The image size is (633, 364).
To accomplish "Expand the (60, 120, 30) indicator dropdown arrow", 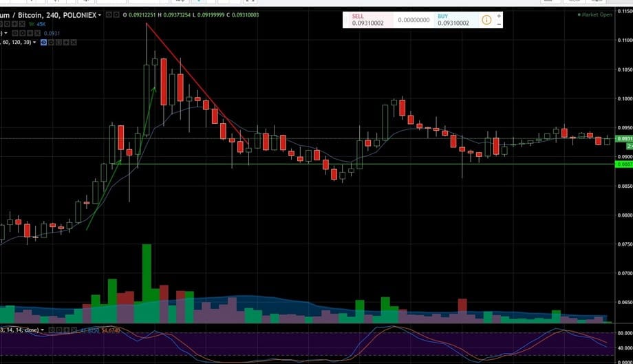I will [34, 43].
